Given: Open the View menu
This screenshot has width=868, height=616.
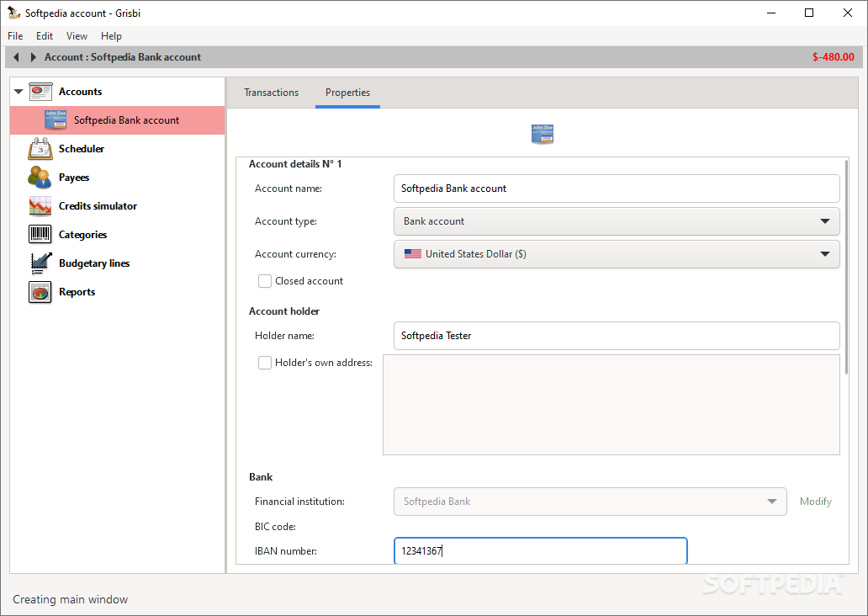Looking at the screenshot, I should pyautogui.click(x=77, y=36).
